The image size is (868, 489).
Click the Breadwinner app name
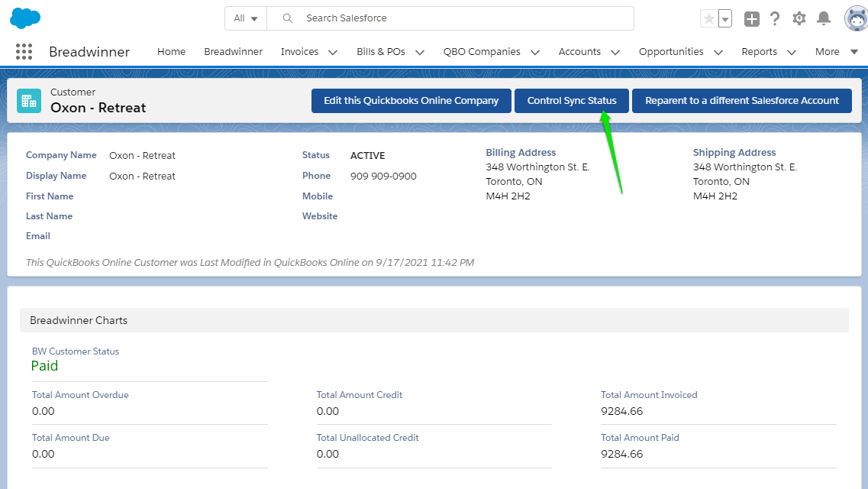click(x=89, y=51)
